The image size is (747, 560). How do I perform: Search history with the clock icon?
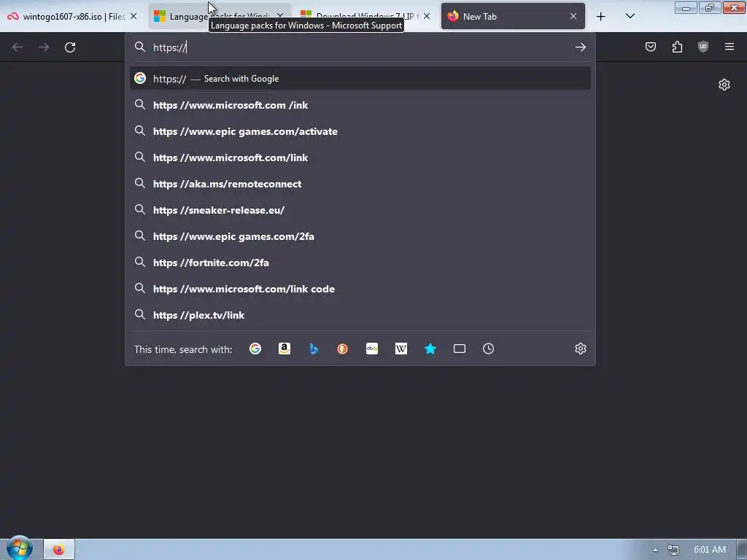click(488, 349)
